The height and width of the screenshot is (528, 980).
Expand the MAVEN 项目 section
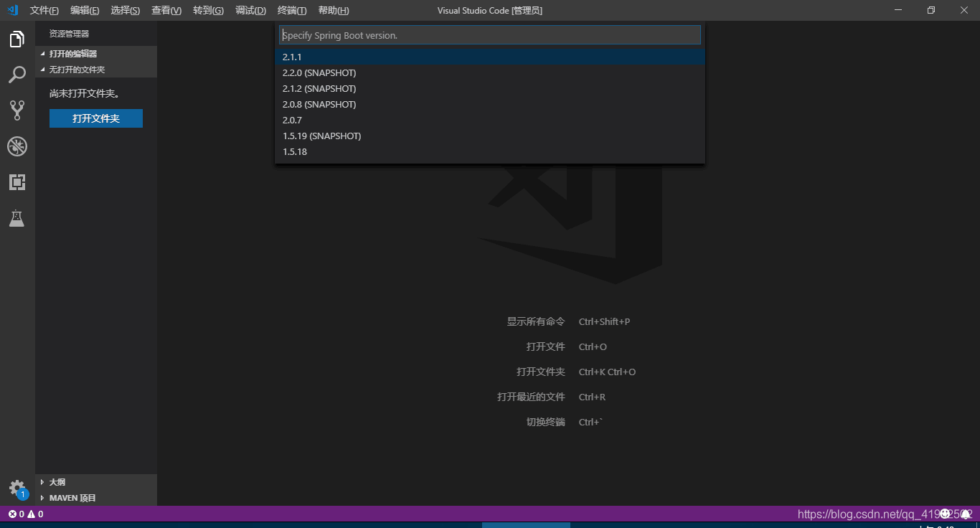[x=96, y=498]
